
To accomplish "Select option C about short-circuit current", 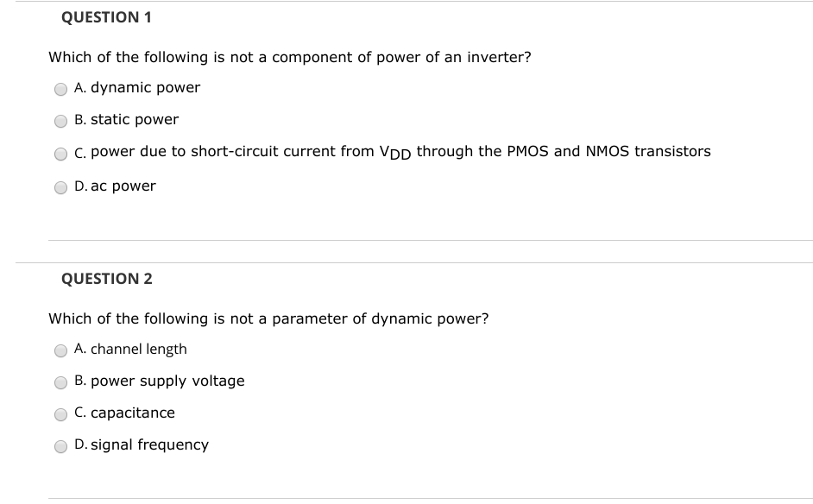I will 60,154.
